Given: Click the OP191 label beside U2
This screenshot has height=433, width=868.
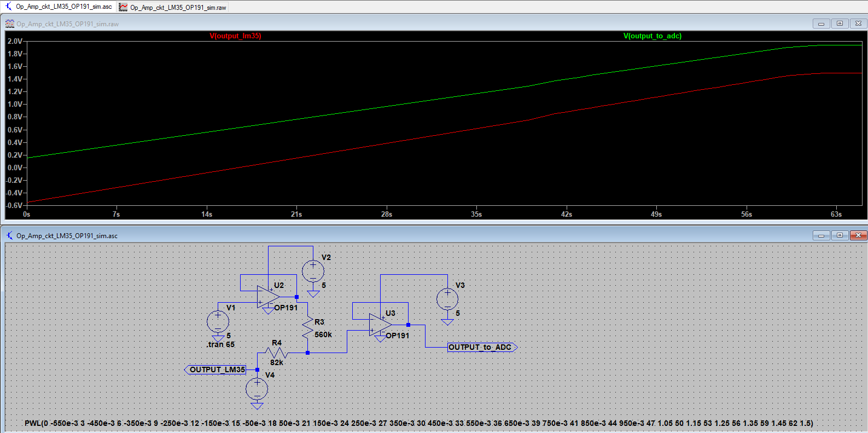Looking at the screenshot, I should pyautogui.click(x=286, y=308).
